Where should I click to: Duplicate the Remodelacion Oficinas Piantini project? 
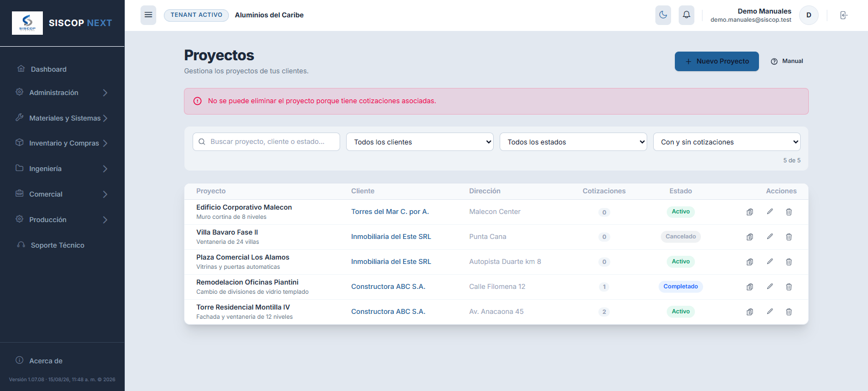pos(750,287)
